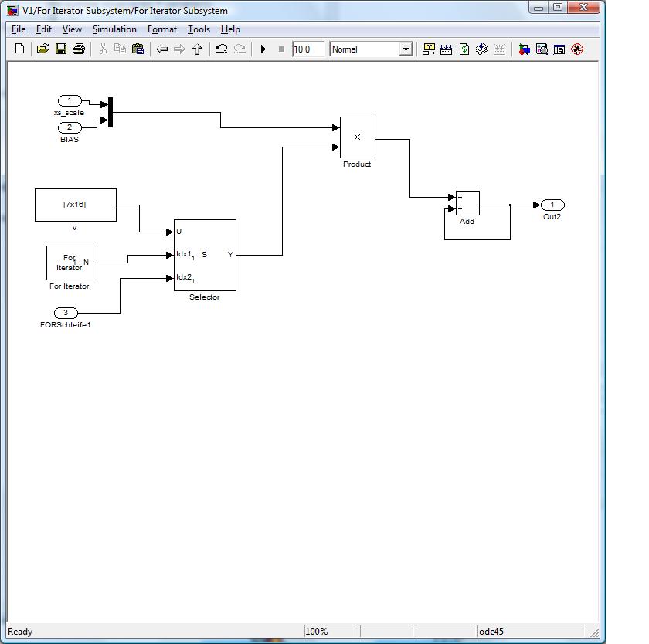Click the New model icon
649x644 pixels.
(x=20, y=49)
